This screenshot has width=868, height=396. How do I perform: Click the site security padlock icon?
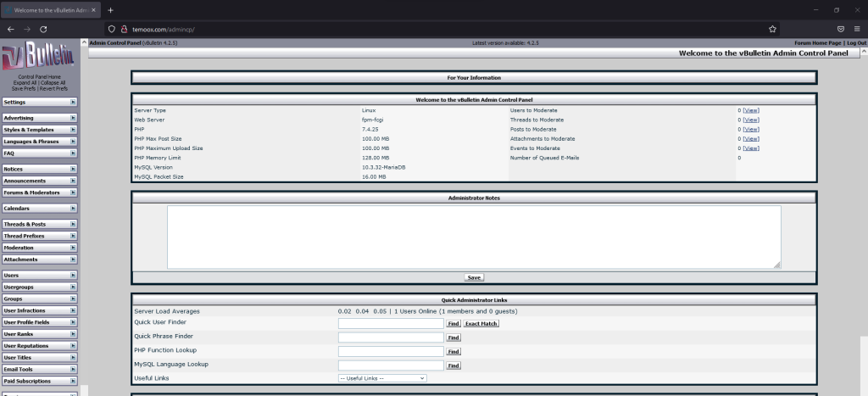click(123, 28)
